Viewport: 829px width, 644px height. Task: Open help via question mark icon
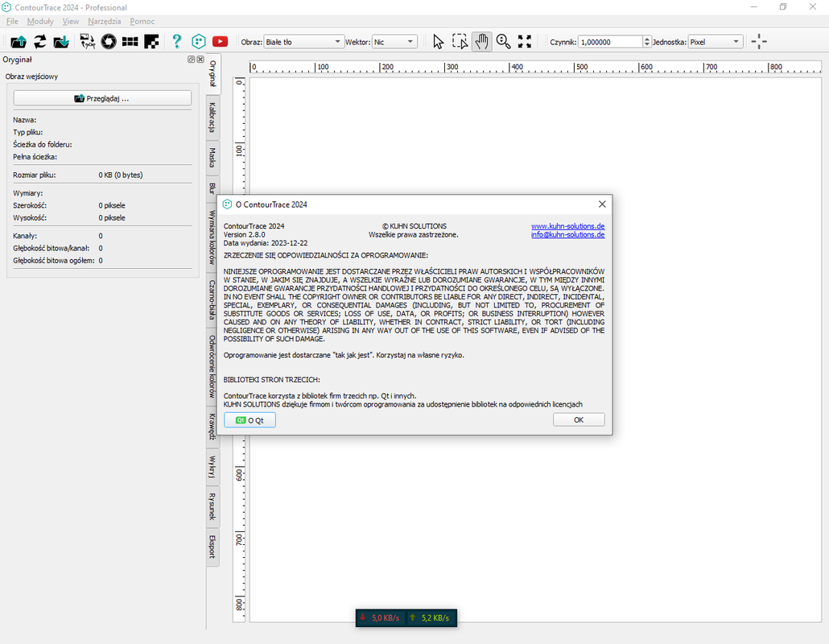tap(177, 42)
